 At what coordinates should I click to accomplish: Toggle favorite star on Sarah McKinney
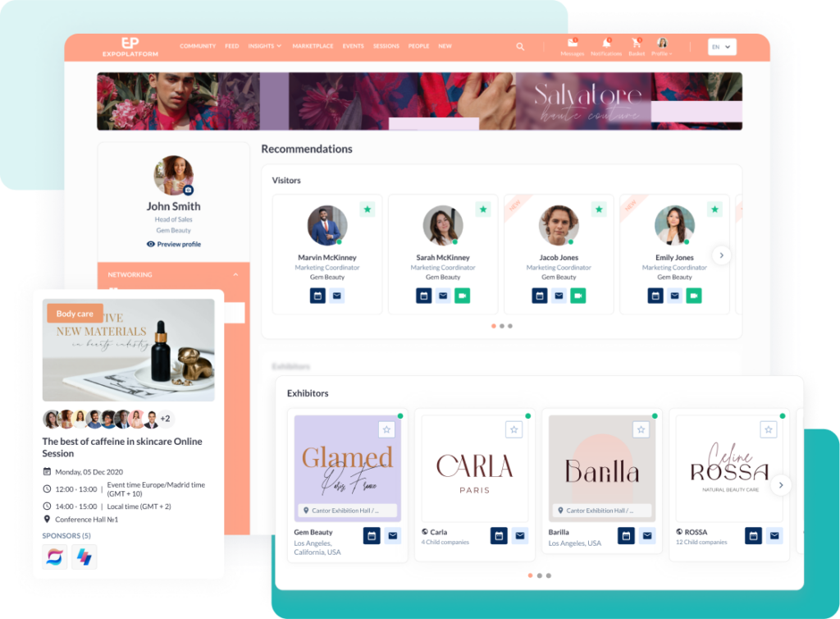(x=483, y=209)
